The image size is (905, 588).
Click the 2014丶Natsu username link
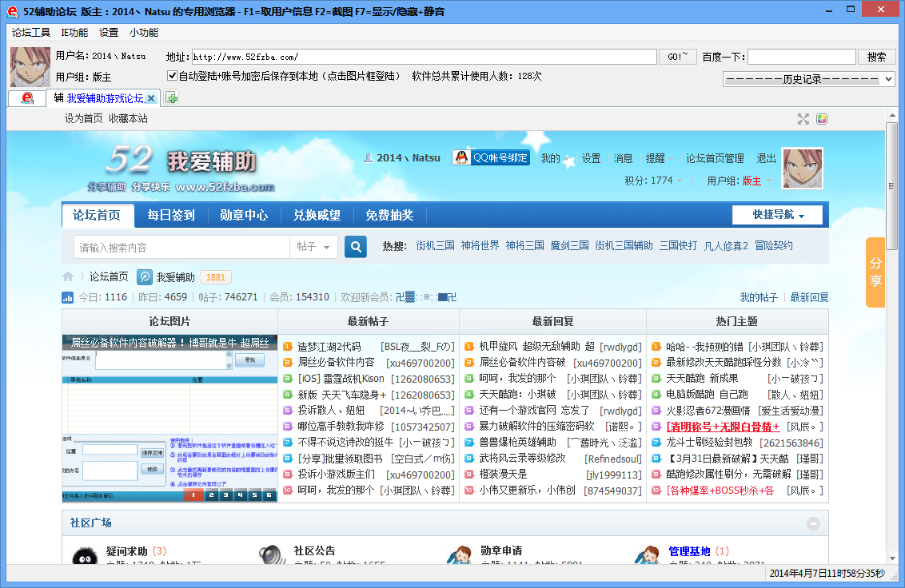point(408,157)
